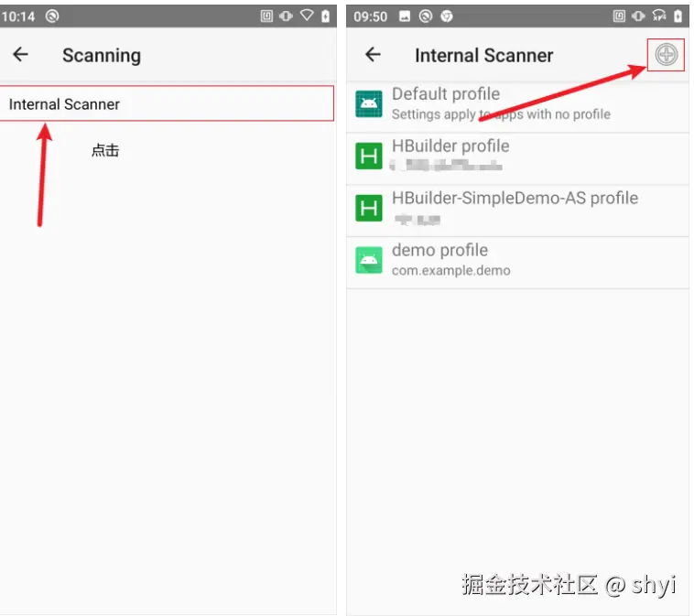
Task: Go back from the Scanning screen
Action: pyautogui.click(x=20, y=54)
